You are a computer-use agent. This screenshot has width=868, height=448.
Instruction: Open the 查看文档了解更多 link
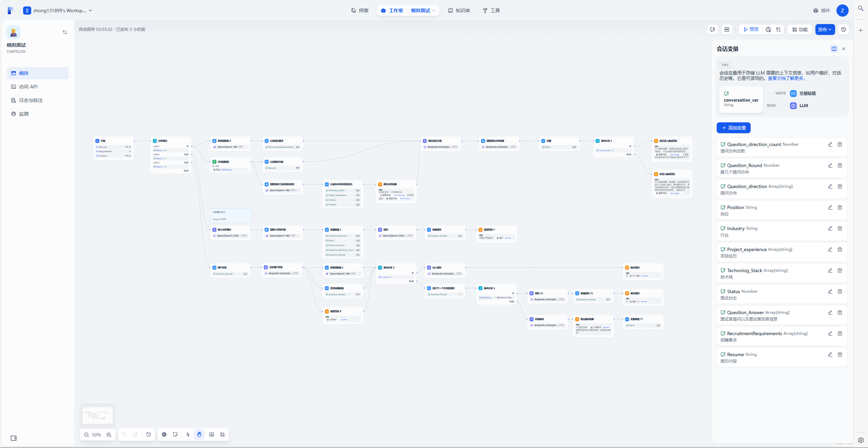click(786, 78)
